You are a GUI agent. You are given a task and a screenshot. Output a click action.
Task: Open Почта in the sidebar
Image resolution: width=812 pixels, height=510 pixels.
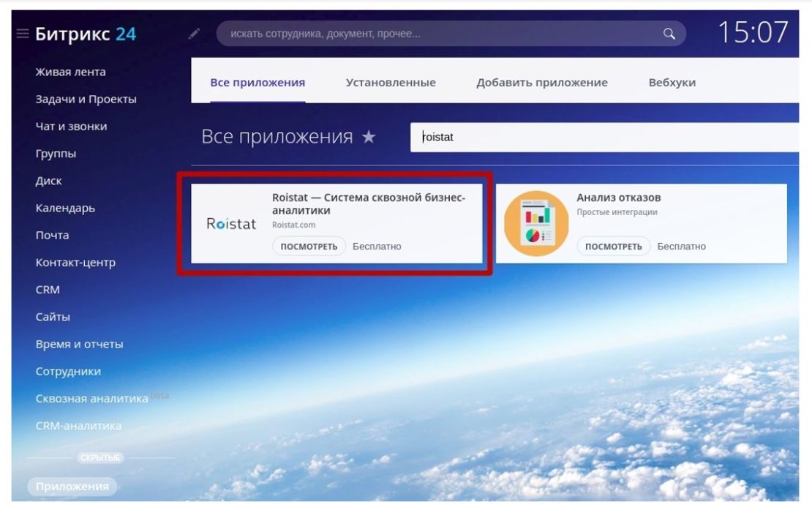tap(52, 235)
